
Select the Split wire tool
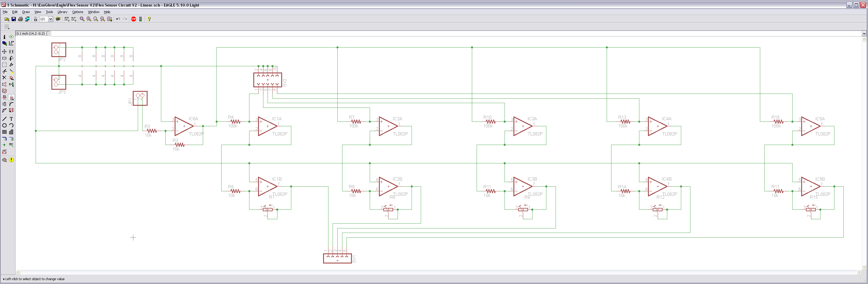click(4, 111)
